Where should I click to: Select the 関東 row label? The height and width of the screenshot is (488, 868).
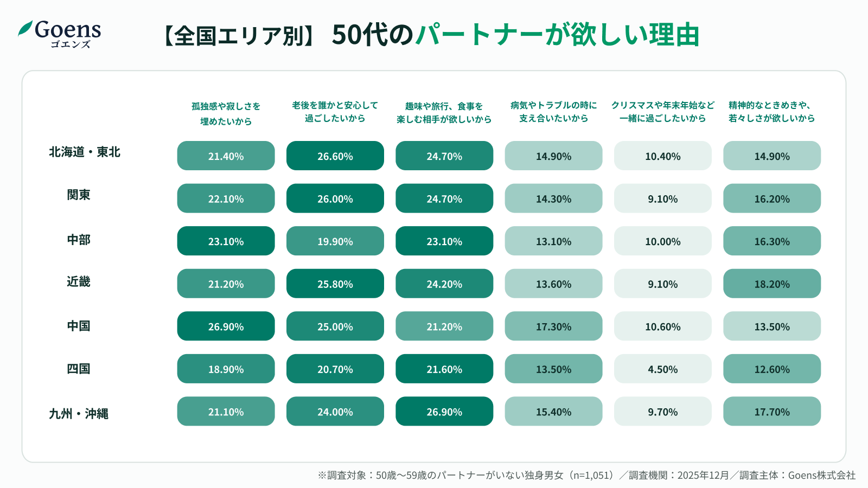pos(79,195)
